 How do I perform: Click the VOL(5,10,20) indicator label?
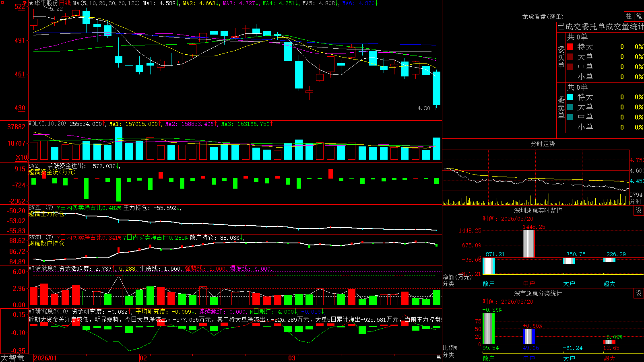47,123
